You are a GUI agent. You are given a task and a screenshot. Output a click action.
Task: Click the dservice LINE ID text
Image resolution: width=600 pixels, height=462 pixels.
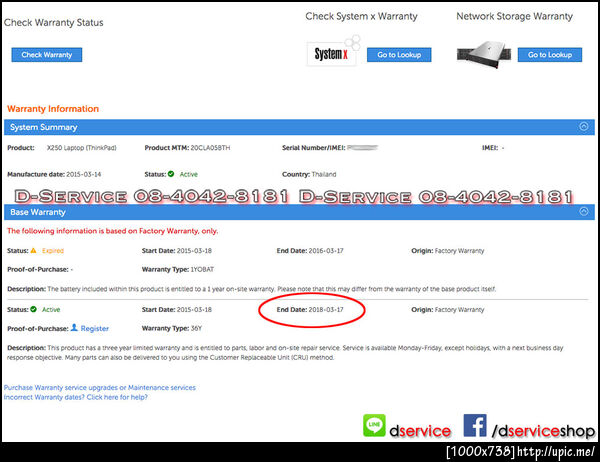click(x=420, y=431)
